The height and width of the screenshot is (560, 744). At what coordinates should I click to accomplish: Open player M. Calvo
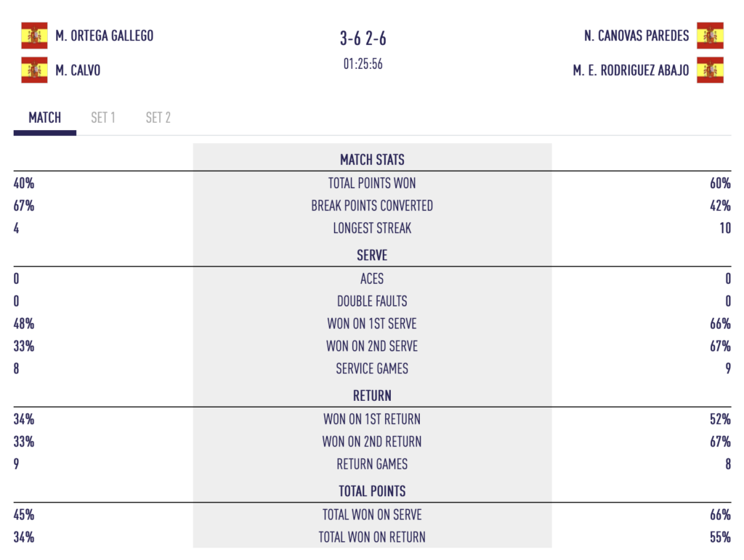click(x=78, y=70)
